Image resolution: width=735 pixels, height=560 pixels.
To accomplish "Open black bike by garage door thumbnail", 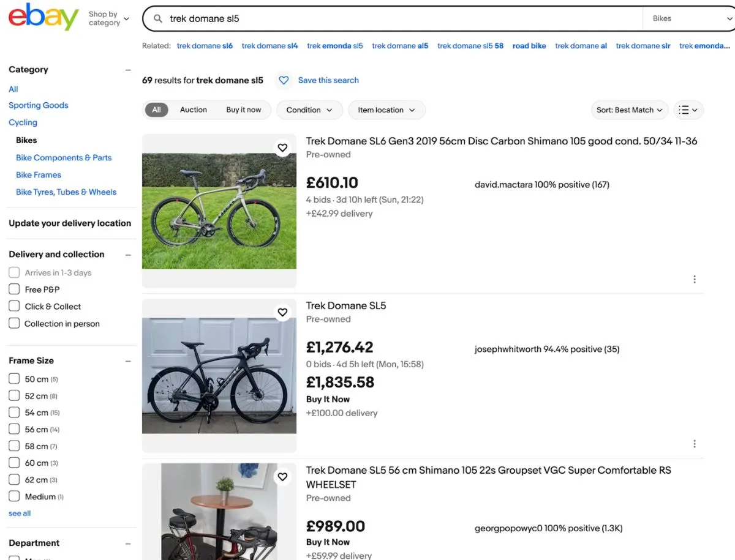I will tap(219, 375).
